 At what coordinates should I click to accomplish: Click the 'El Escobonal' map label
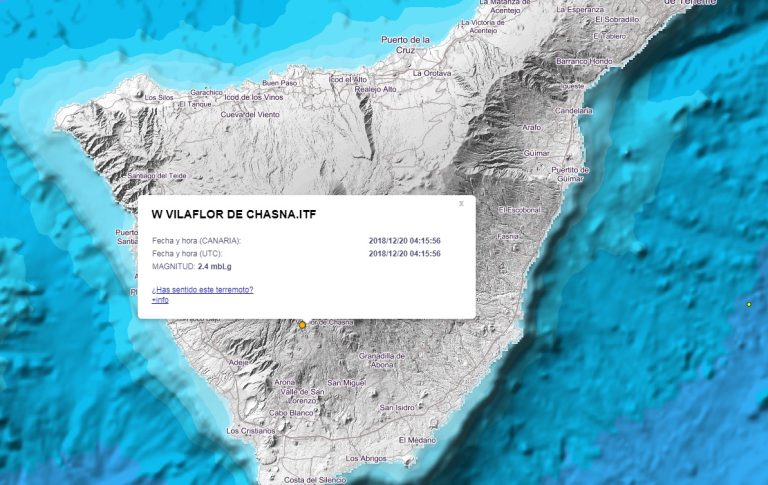point(520,210)
